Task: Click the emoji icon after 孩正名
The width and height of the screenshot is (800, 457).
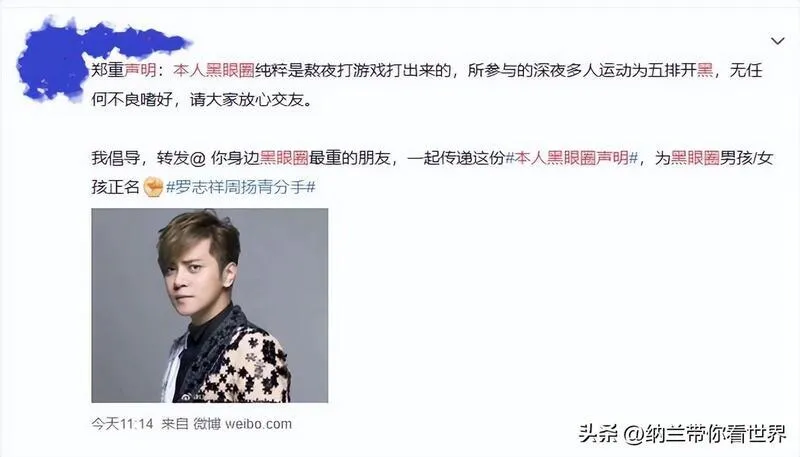Action: pyautogui.click(x=153, y=187)
